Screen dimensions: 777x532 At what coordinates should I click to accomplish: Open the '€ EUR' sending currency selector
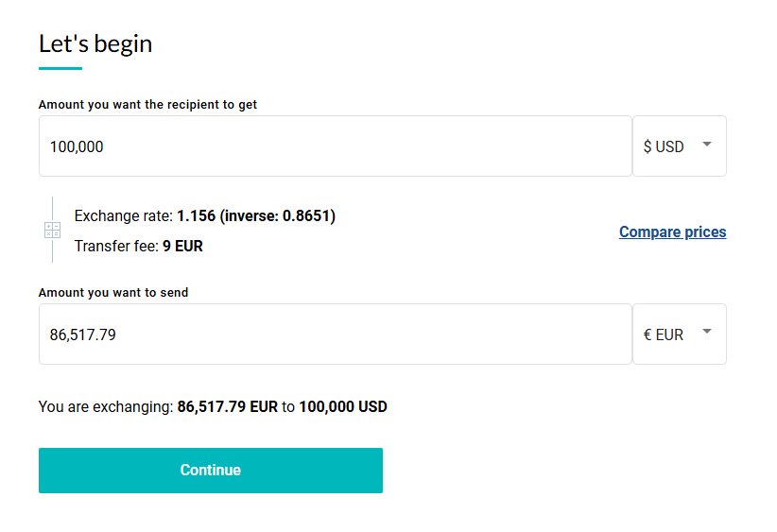pos(665,335)
